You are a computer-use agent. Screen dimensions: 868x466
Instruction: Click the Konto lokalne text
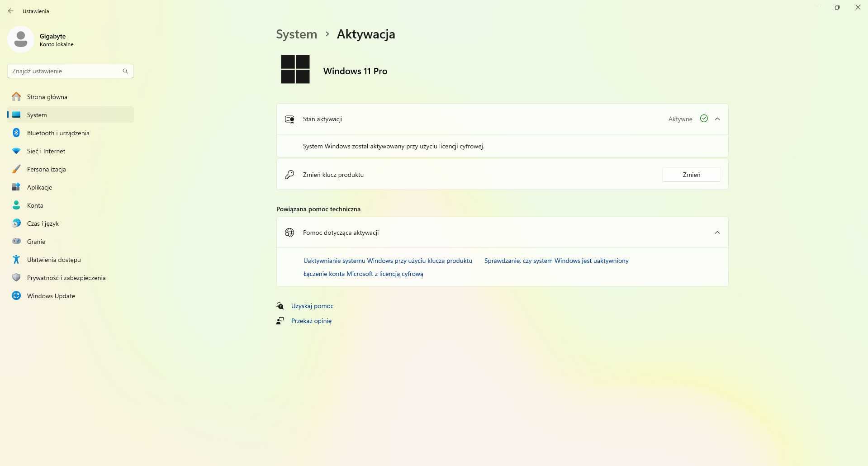57,44
